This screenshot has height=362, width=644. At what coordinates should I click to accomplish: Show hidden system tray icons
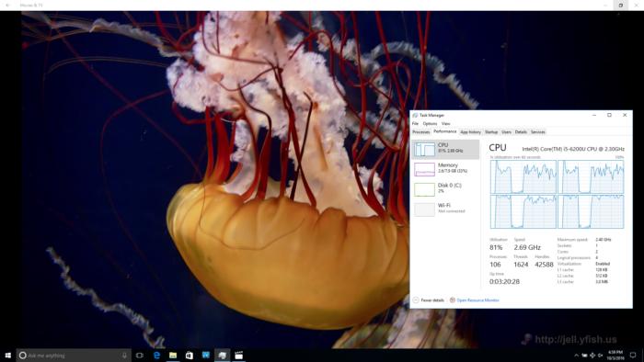(x=576, y=355)
